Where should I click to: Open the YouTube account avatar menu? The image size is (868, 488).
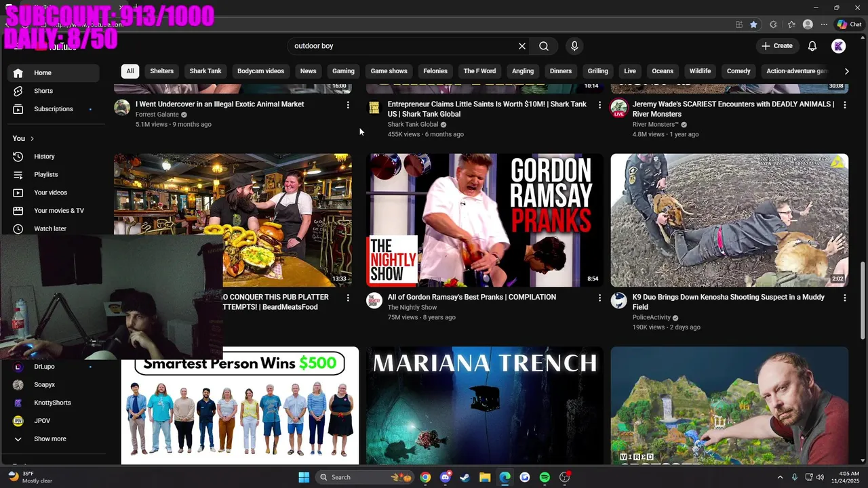click(839, 46)
